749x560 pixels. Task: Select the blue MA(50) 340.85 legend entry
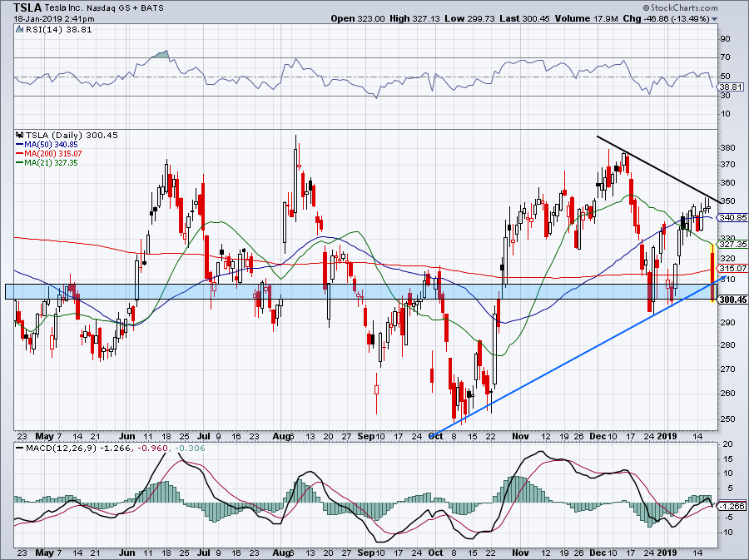[47, 144]
